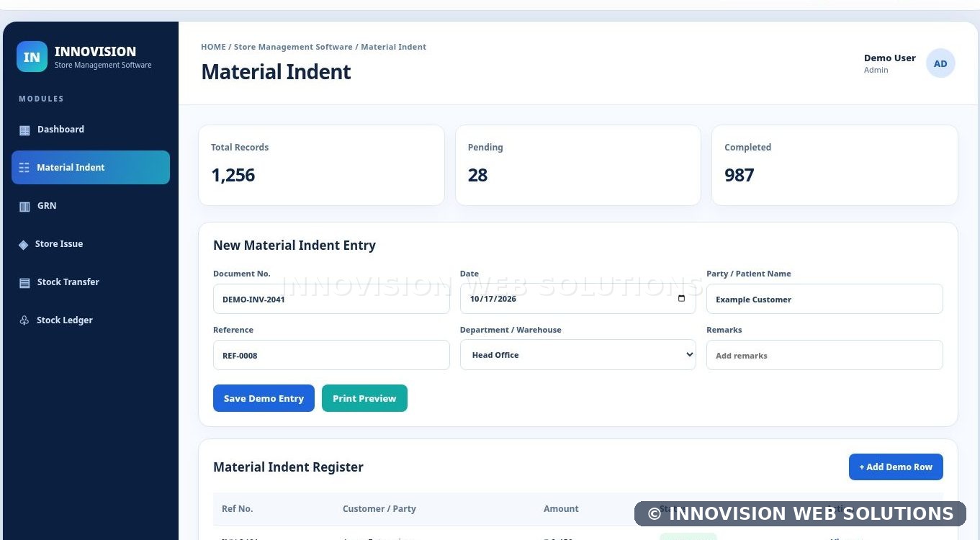980x540 pixels.
Task: Click the Total Records value 1,256
Action: point(233,175)
